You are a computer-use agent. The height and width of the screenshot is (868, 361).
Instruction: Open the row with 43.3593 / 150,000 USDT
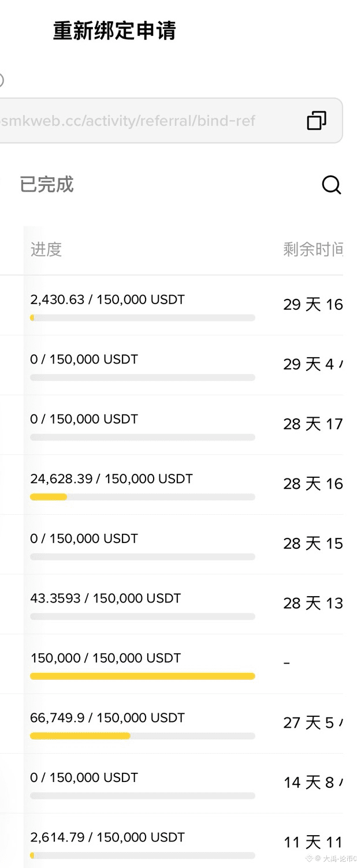[172, 604]
